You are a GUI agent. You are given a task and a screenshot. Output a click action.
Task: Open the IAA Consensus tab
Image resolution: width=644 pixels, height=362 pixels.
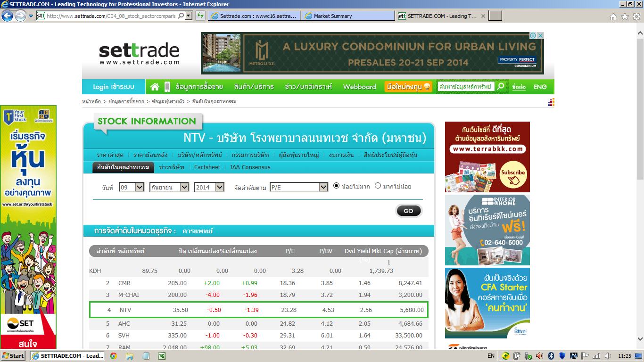tap(250, 167)
